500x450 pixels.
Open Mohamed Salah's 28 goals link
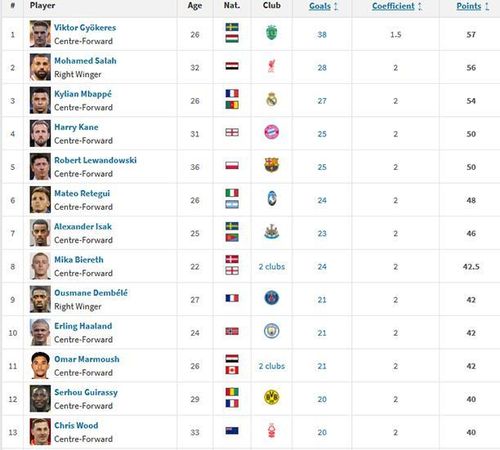pyautogui.click(x=322, y=68)
